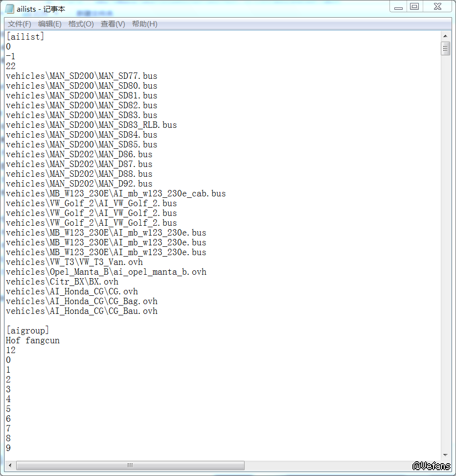Click the MAN_SD83_RLB.bus line
The height and width of the screenshot is (476, 456).
pos(91,125)
